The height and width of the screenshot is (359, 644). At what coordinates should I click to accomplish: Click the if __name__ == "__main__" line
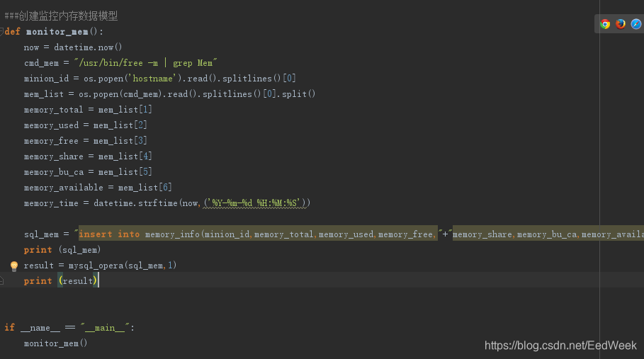(69, 327)
